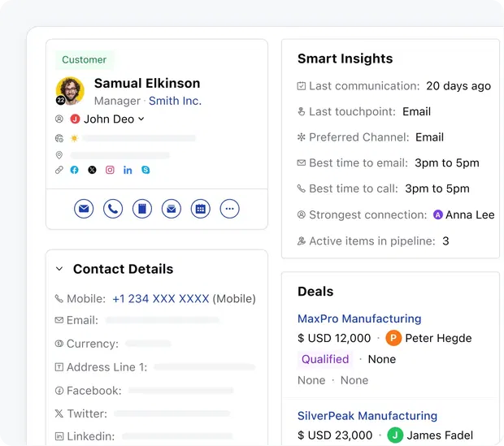The image size is (504, 446).
Task: Open Samual's LinkedIn profile icon
Action: click(128, 171)
